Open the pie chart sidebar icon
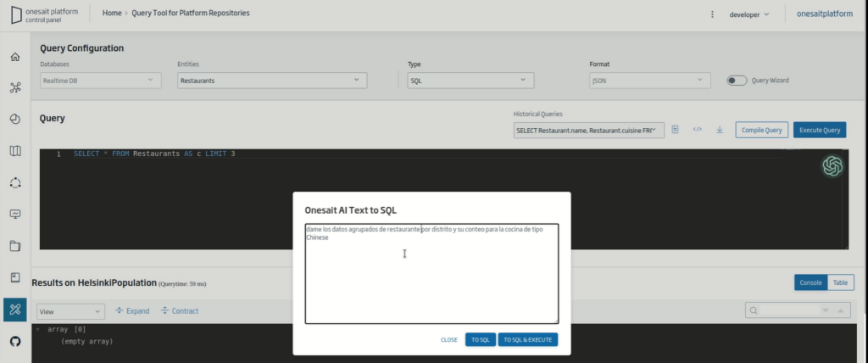Screen dimensions: 868x363 pyautogui.click(x=15, y=119)
